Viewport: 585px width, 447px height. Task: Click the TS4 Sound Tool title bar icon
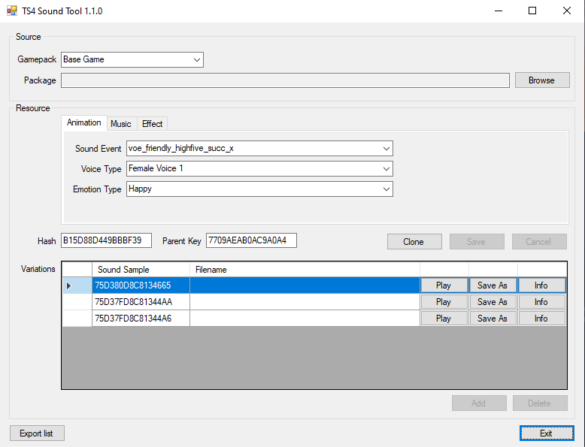tap(12, 11)
